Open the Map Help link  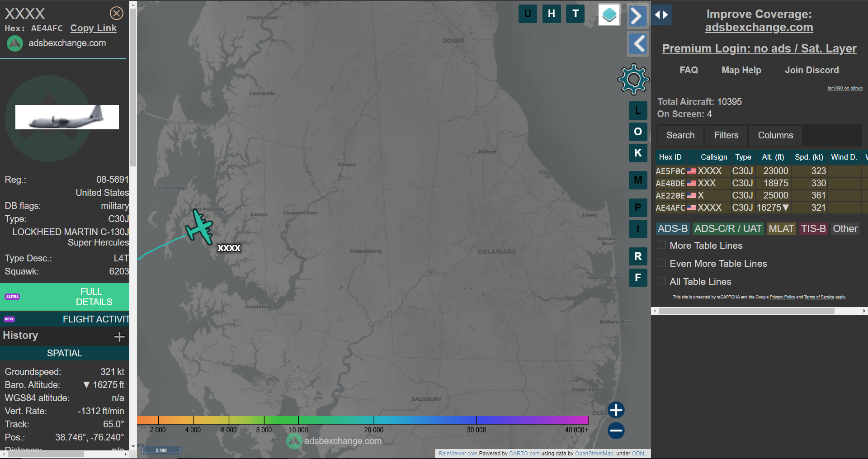coord(741,70)
